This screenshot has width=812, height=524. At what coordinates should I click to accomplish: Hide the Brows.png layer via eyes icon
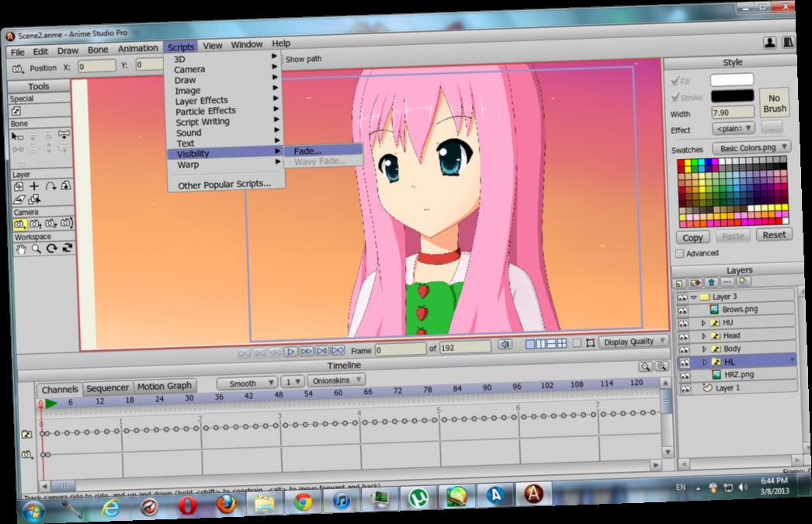pyautogui.click(x=683, y=311)
